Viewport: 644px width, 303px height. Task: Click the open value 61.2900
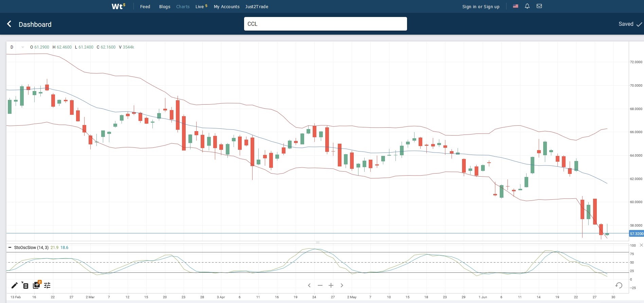(x=42, y=47)
